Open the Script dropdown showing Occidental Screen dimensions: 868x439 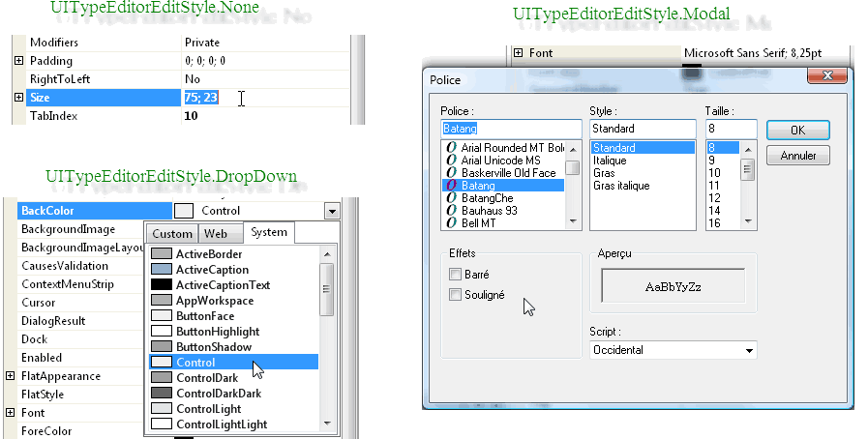tap(749, 350)
